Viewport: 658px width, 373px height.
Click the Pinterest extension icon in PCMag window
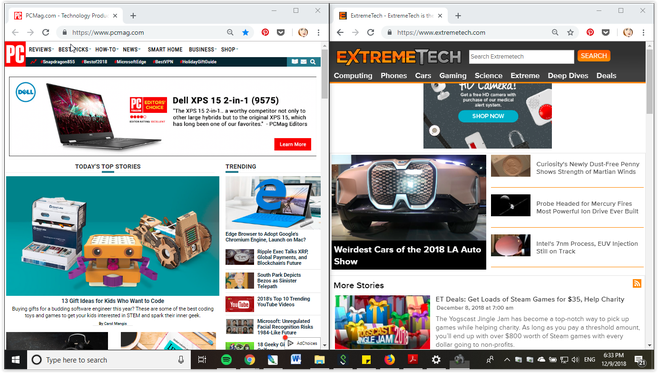265,32
